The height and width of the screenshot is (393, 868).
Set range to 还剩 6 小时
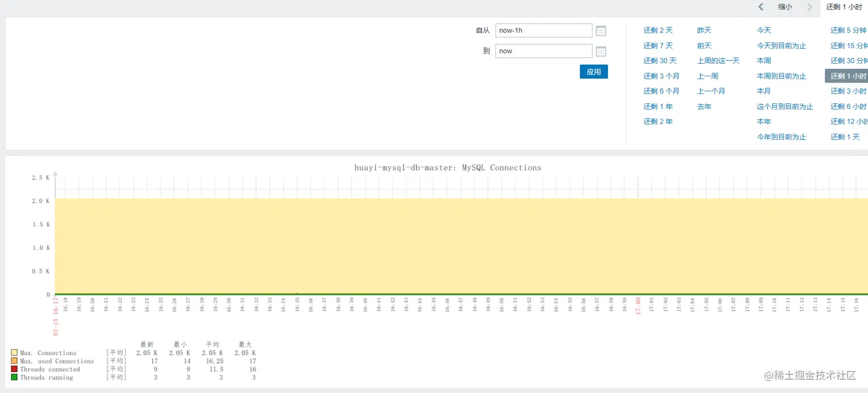848,106
